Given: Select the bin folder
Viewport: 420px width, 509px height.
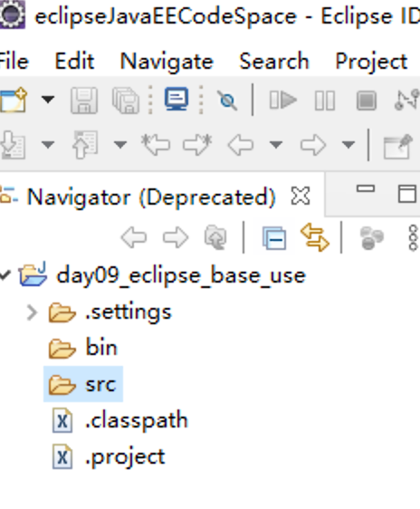Looking at the screenshot, I should [83, 348].
